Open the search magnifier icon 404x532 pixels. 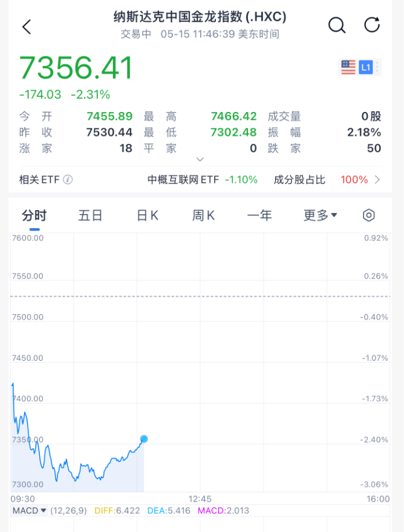tap(337, 25)
